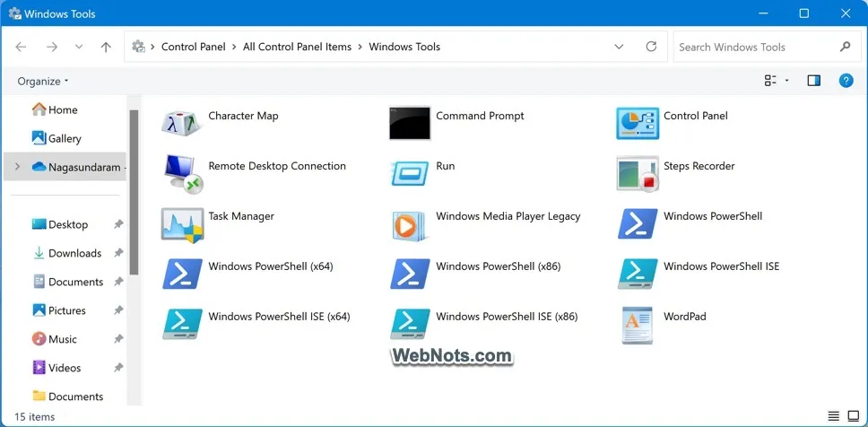Open Remote Desktop Connection icon

(x=183, y=173)
